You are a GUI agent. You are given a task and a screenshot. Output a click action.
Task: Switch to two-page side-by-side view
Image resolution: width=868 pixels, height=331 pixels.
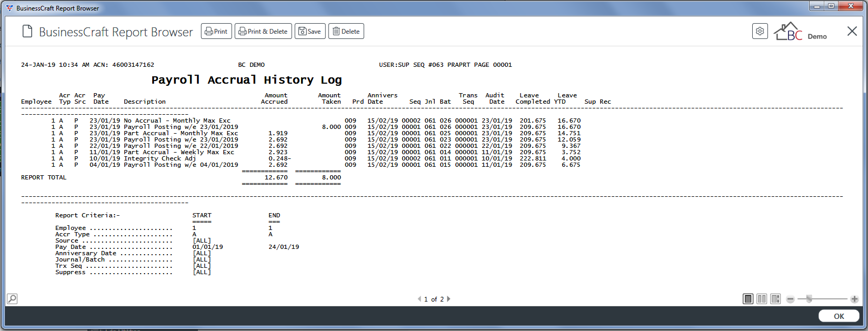[x=762, y=299]
